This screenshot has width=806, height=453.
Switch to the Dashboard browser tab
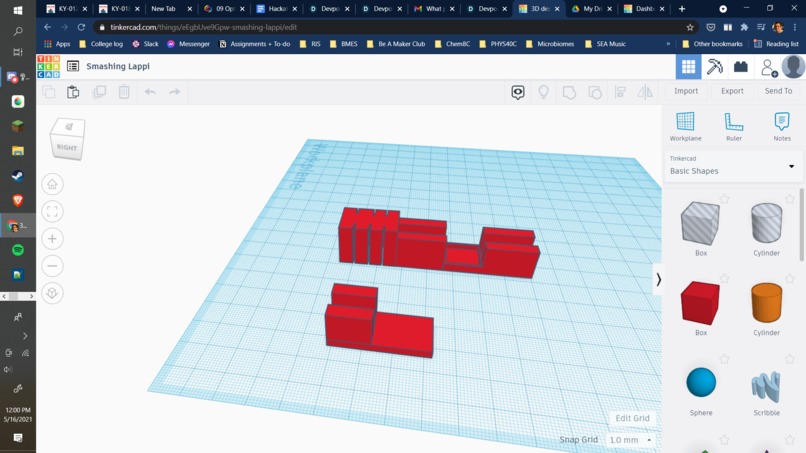pyautogui.click(x=643, y=9)
